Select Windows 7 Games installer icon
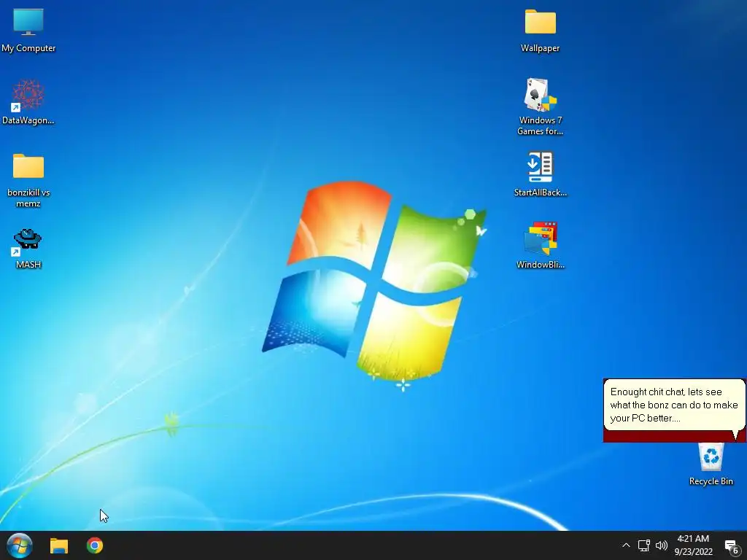Screen dimensions: 747x560 click(541, 95)
